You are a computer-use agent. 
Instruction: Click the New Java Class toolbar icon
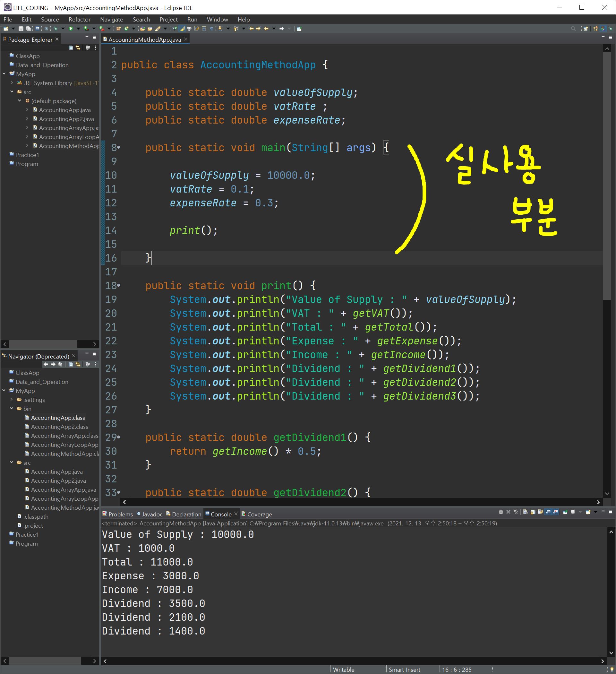point(126,29)
